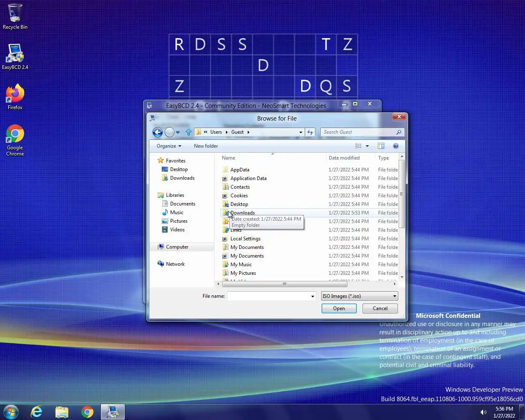
Task: Click Guest in the breadcrumb path
Action: [x=237, y=132]
